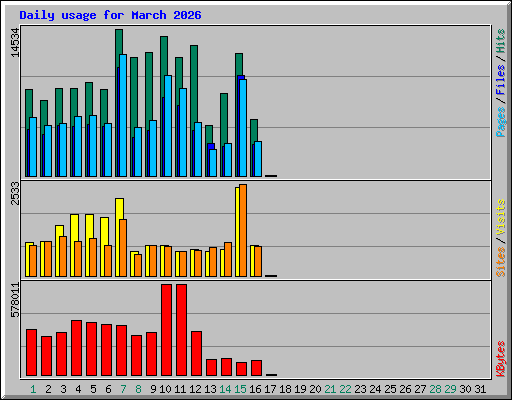Select day 1 on the date axis

pos(33,389)
